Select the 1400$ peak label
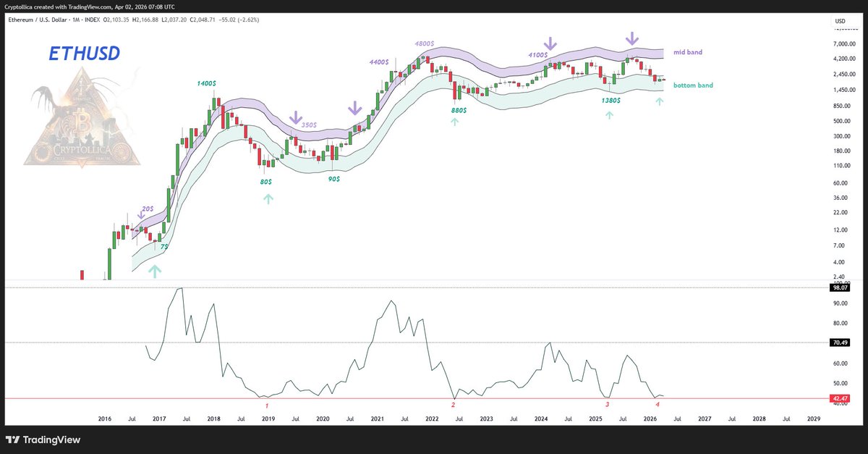This screenshot has height=454, width=868. pos(208,84)
